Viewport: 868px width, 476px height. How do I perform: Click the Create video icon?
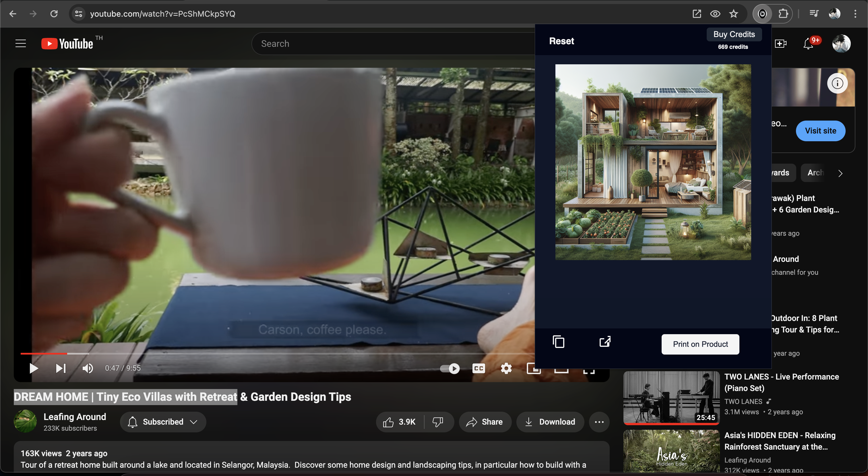(780, 44)
